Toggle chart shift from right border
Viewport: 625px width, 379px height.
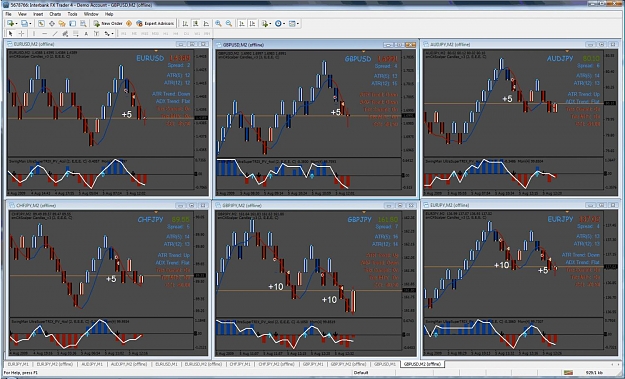point(252,24)
